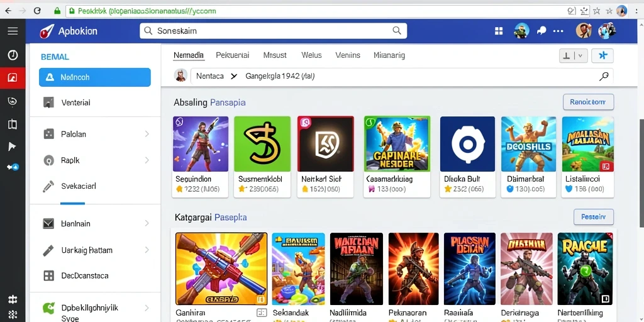Click the small avatar left of Nentaca
644x322 pixels.
coord(180,75)
